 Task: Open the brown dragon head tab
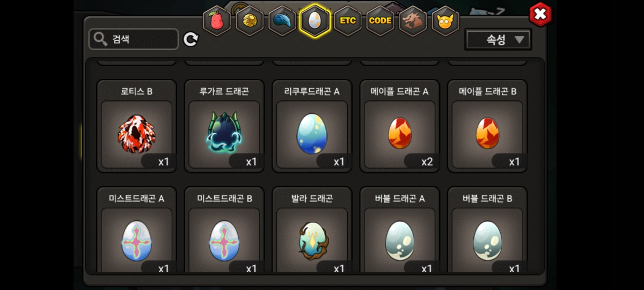tap(413, 21)
